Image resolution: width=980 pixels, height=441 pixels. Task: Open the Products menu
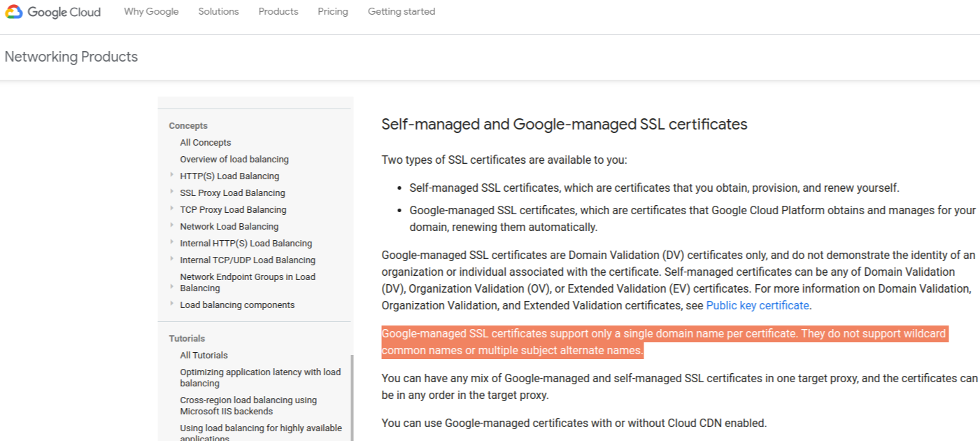278,12
